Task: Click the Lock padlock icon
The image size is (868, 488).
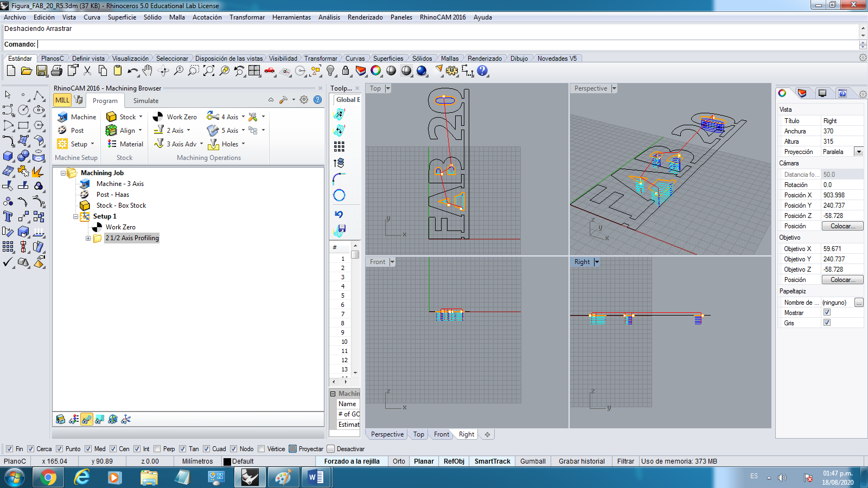Action: click(346, 71)
